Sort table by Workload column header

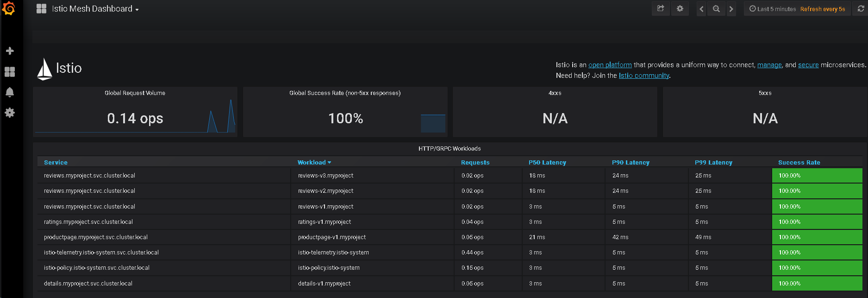coord(314,162)
